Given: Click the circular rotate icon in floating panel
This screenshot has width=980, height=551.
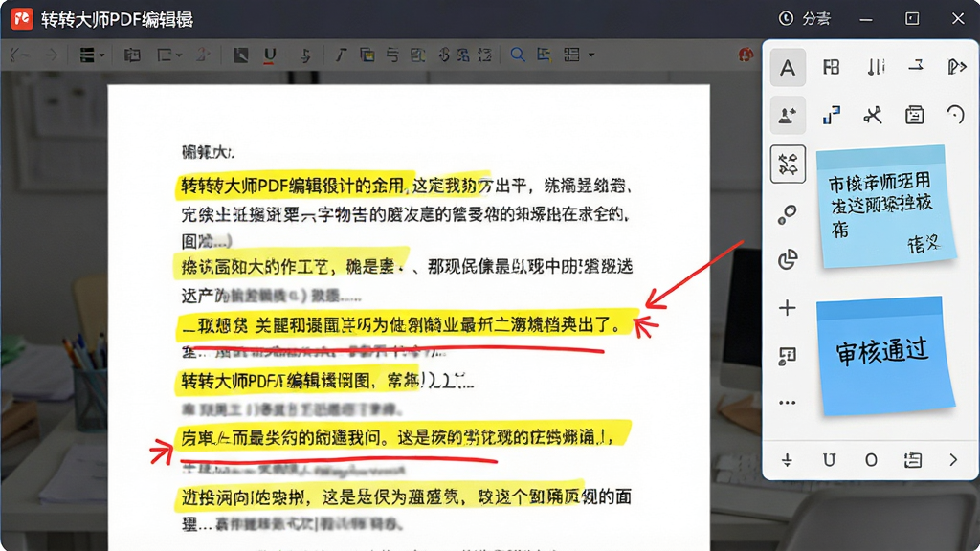Looking at the screenshot, I should pyautogui.click(x=956, y=115).
